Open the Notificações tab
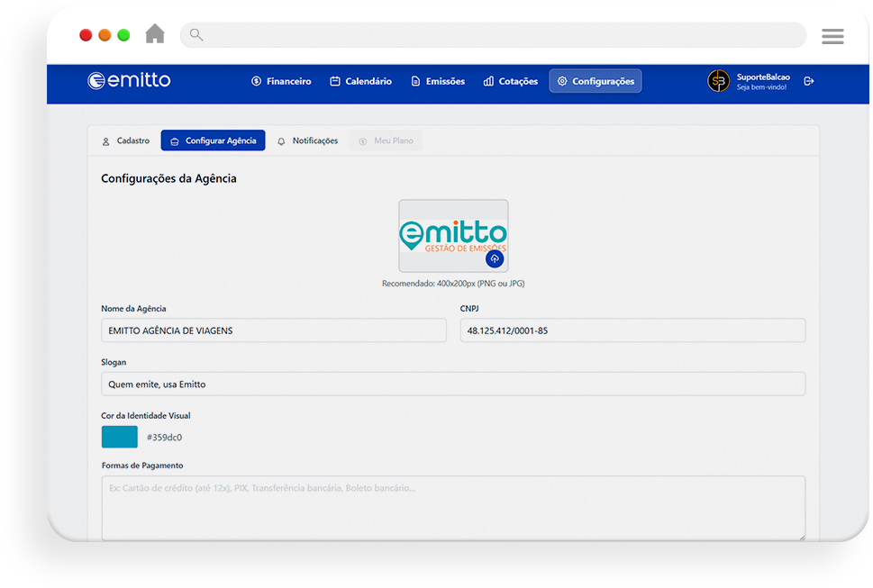This screenshot has width=873, height=588. [x=307, y=141]
